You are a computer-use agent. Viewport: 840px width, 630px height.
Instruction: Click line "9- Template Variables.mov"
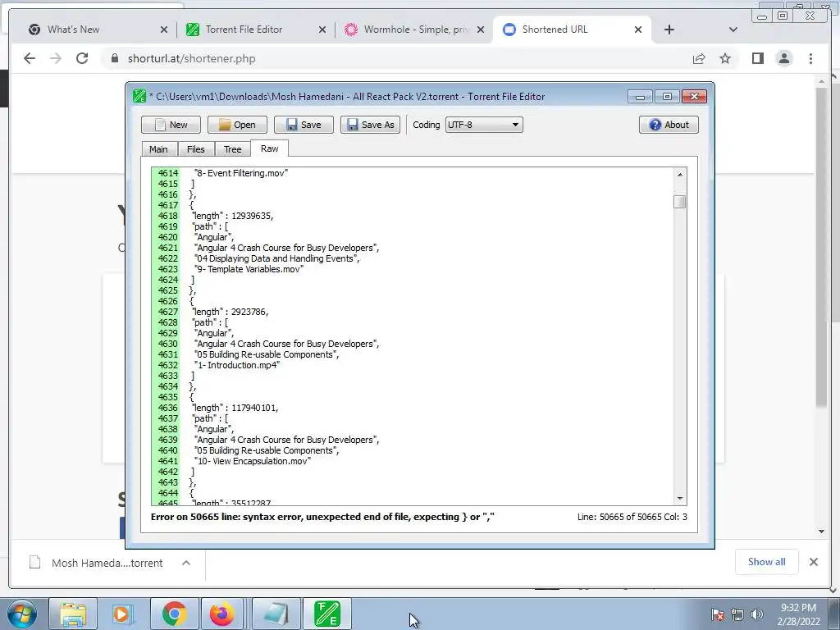(x=249, y=269)
